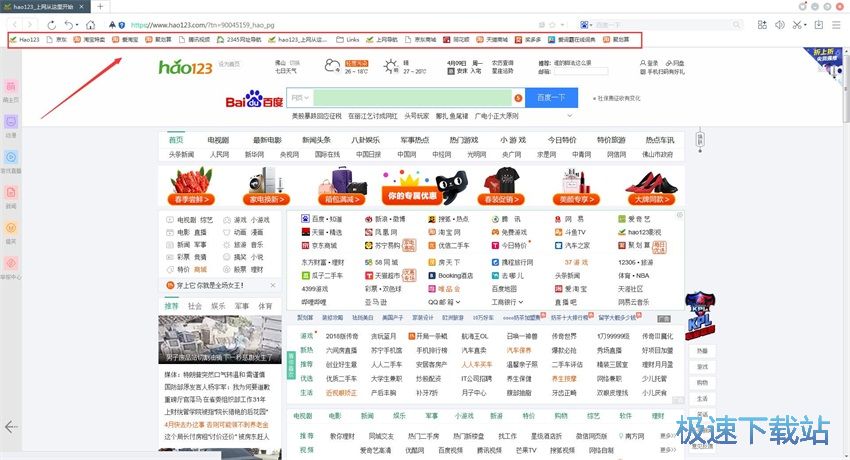Click the 登录 login link
Screen dimensions: 850x460
click(649, 63)
